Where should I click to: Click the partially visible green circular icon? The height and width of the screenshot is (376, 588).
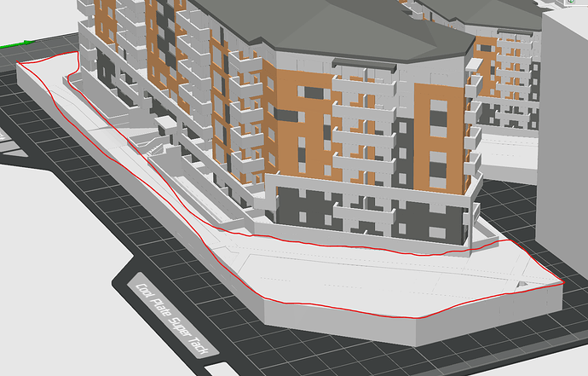[571, 2]
